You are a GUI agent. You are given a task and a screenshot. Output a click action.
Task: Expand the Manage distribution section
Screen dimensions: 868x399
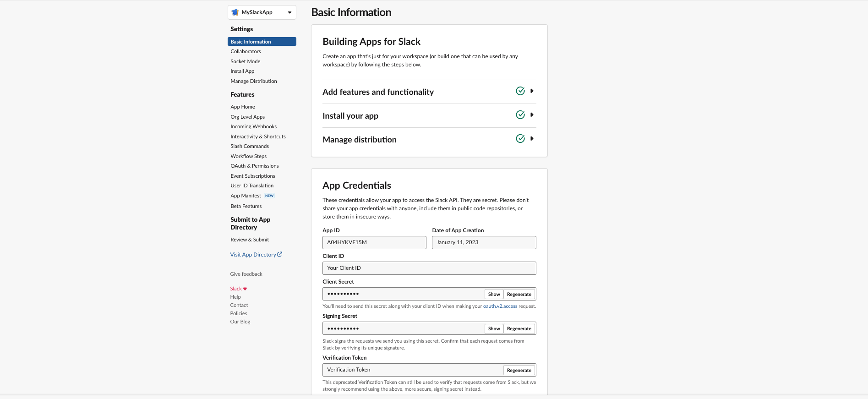pos(532,139)
